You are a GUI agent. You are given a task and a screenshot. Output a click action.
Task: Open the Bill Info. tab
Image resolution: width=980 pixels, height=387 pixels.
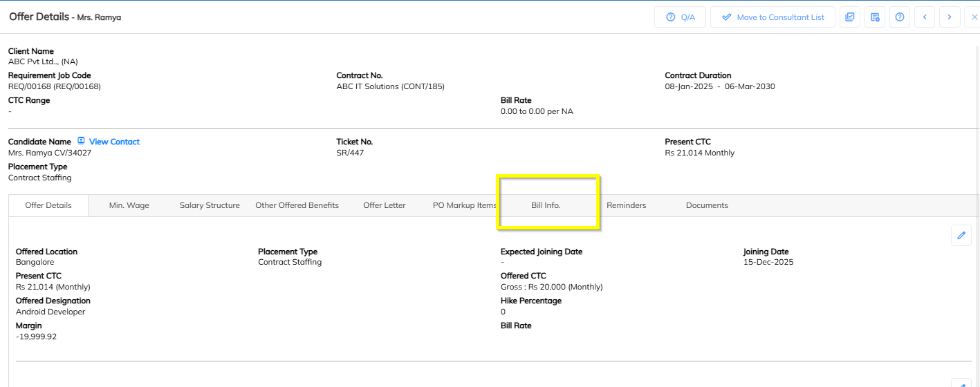(546, 205)
